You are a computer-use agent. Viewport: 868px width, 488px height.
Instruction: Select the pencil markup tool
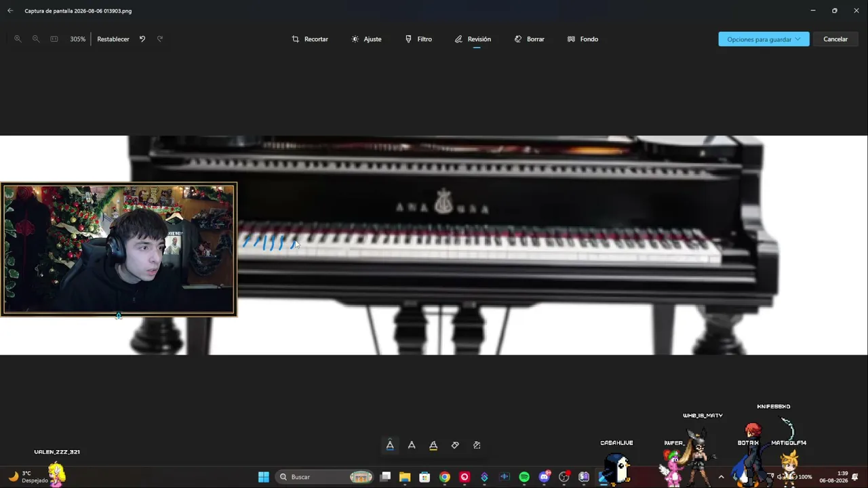(412, 445)
